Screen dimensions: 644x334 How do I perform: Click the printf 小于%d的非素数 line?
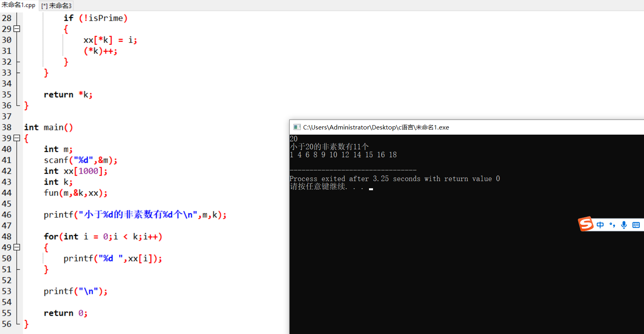135,214
